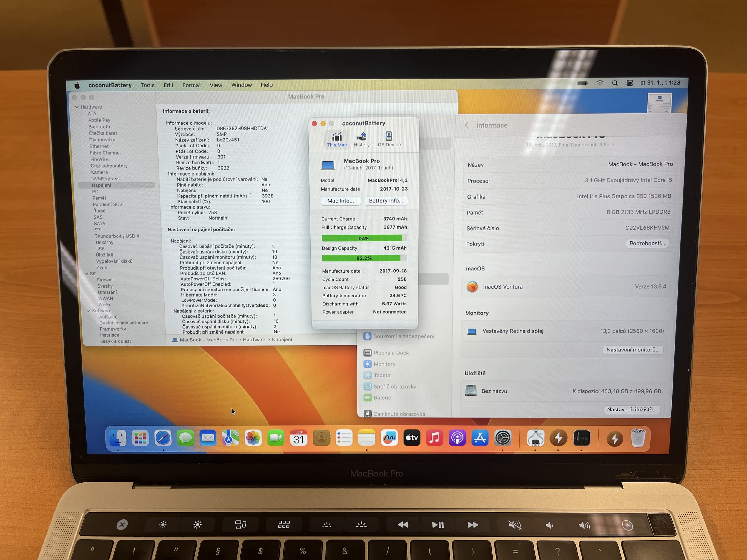Viewport: 747px width, 560px height.
Task: Open Safari from the Dock
Action: point(163,438)
